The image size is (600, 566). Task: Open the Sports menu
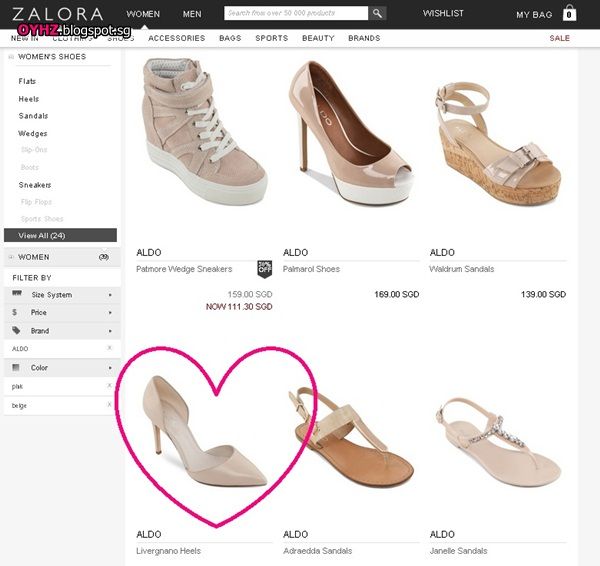tap(272, 38)
